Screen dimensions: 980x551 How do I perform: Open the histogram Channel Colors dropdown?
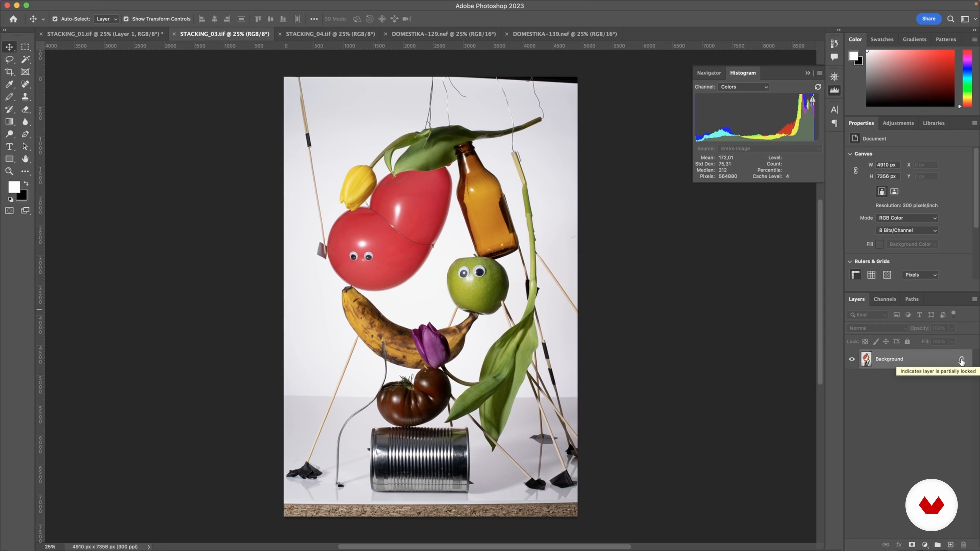[x=744, y=87]
